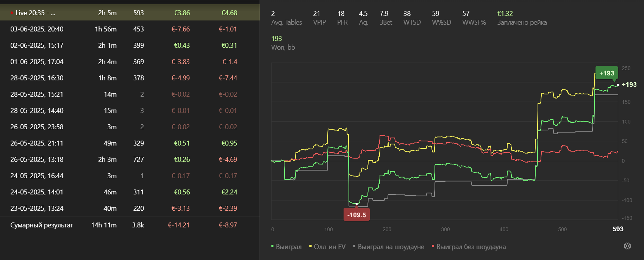
Task: Toggle the red Выиграл без шоудауна series
Action: tap(469, 247)
